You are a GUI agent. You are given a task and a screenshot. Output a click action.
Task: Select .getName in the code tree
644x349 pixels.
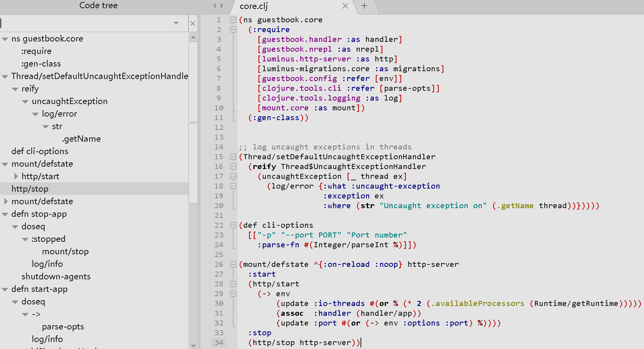(81, 139)
